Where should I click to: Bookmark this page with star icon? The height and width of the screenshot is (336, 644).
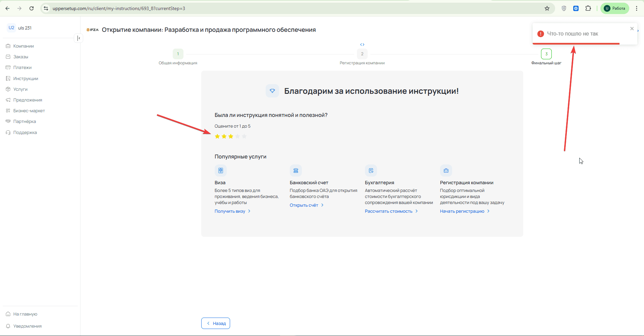[547, 8]
